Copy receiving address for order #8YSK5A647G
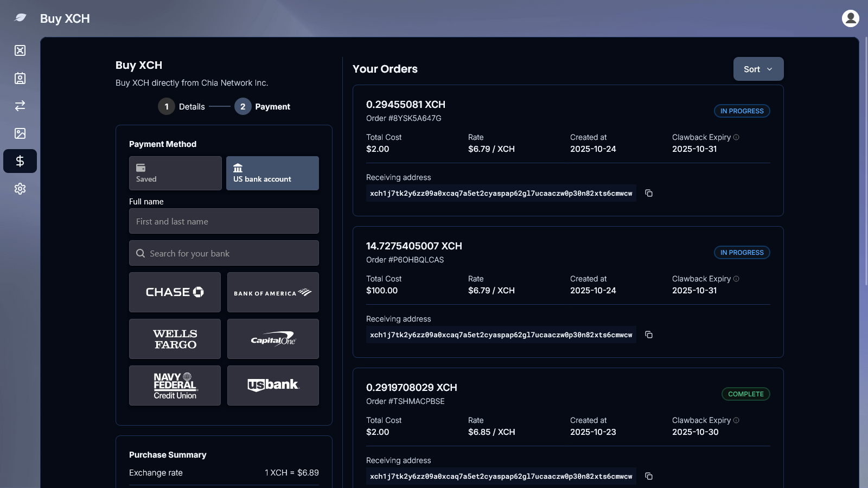Viewport: 868px width, 488px height. (648, 193)
